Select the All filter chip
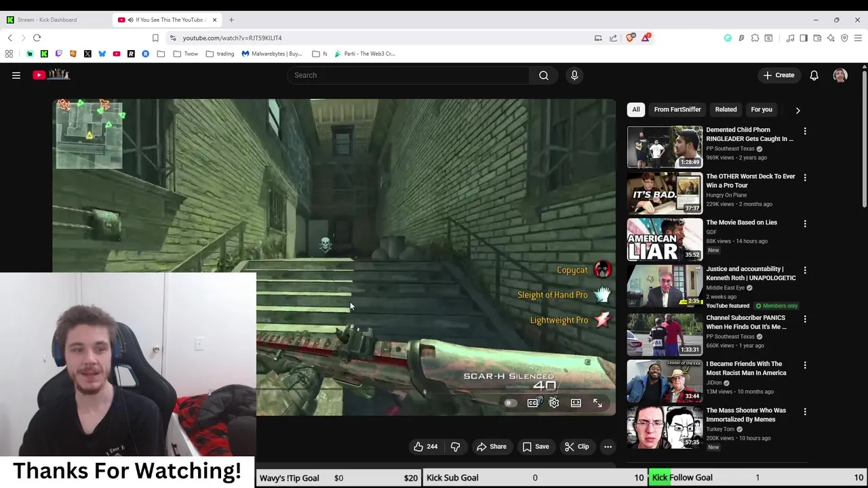The width and height of the screenshot is (868, 488). [636, 109]
